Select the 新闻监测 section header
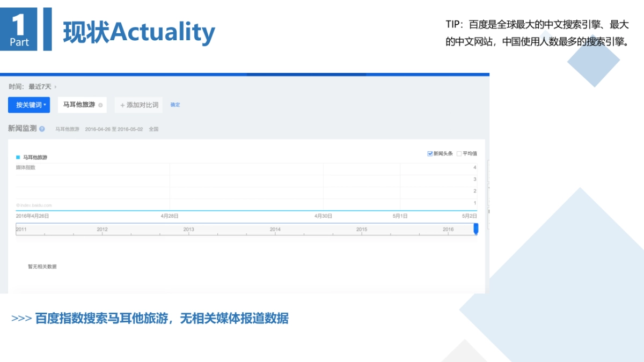The image size is (644, 362). (21, 129)
